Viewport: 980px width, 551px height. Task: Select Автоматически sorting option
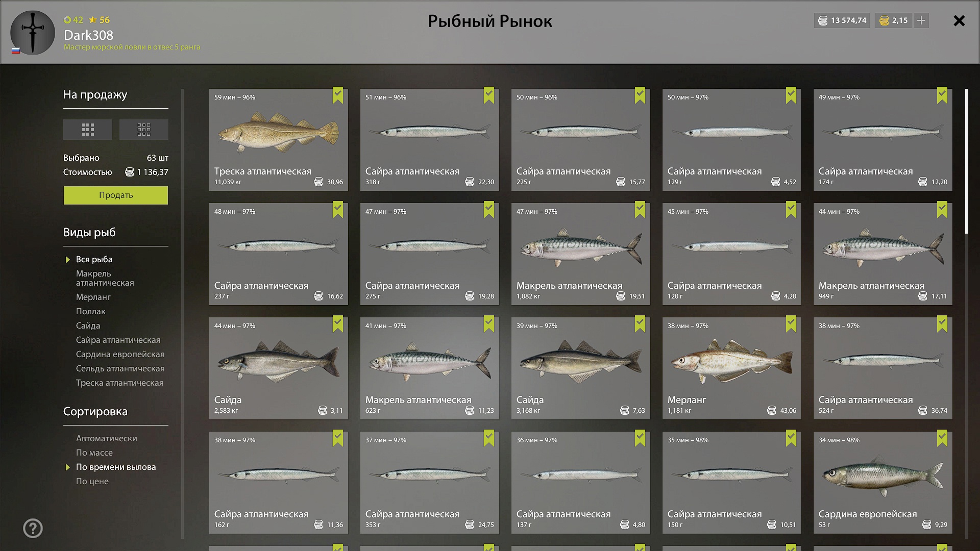107,438
